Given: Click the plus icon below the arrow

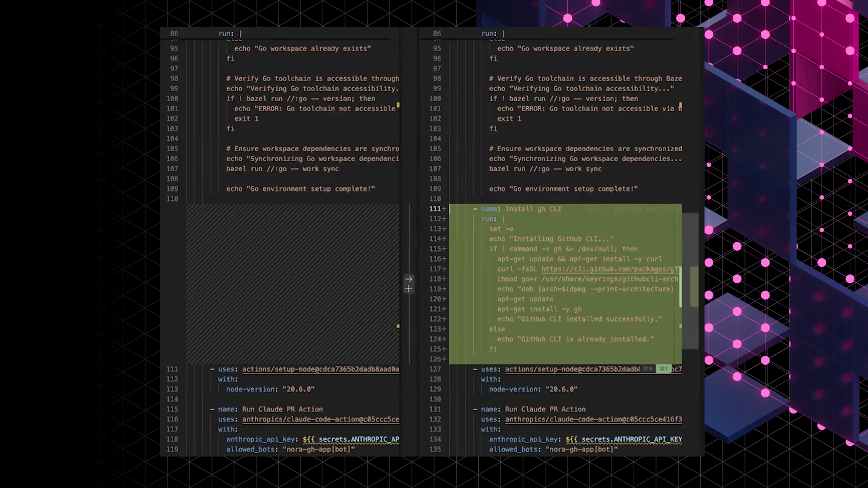Looking at the screenshot, I should pyautogui.click(x=409, y=289).
